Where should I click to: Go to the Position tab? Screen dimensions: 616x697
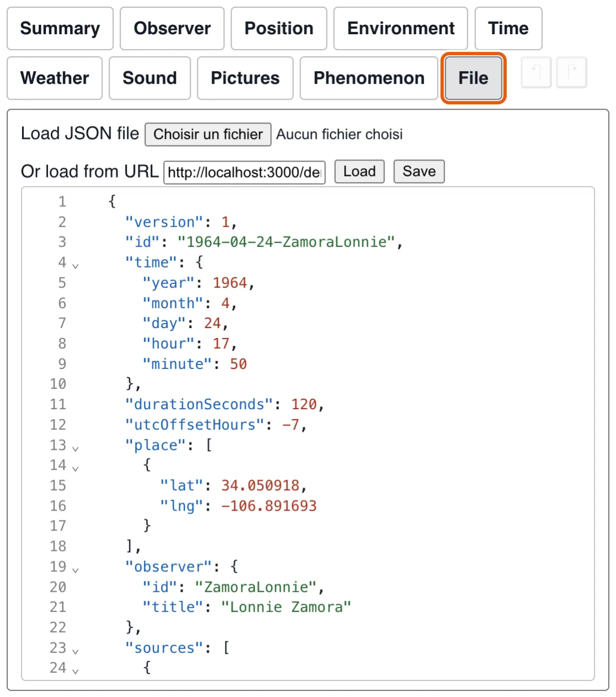click(x=279, y=29)
